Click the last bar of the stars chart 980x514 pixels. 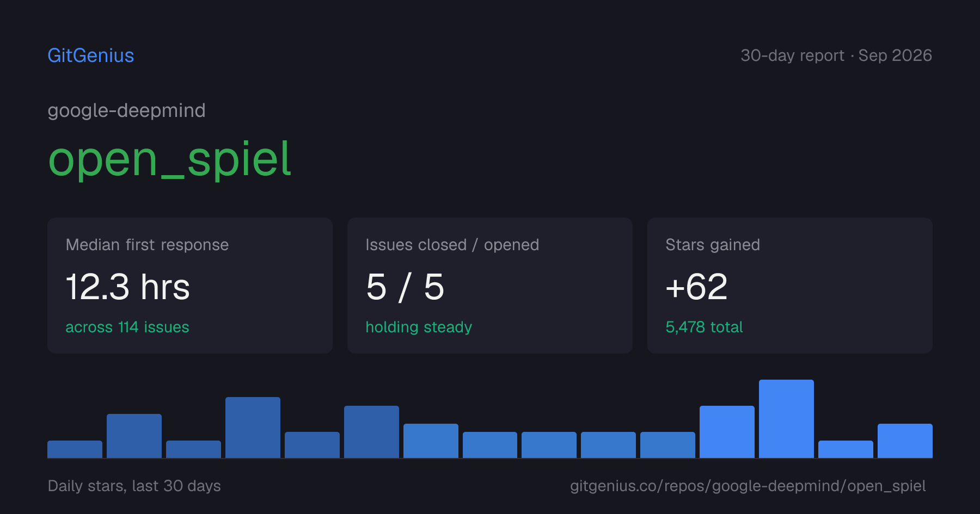click(x=905, y=441)
